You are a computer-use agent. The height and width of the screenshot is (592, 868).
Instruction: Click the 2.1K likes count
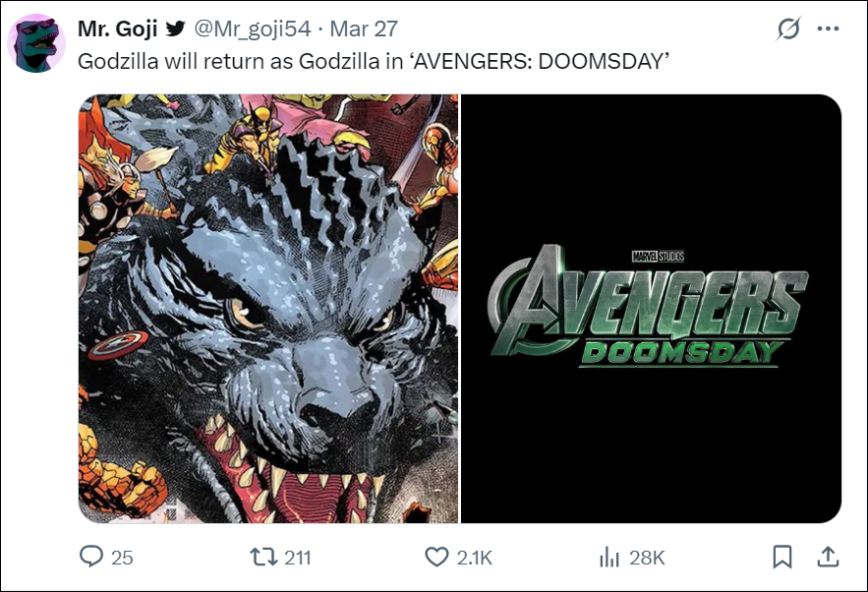pyautogui.click(x=475, y=558)
